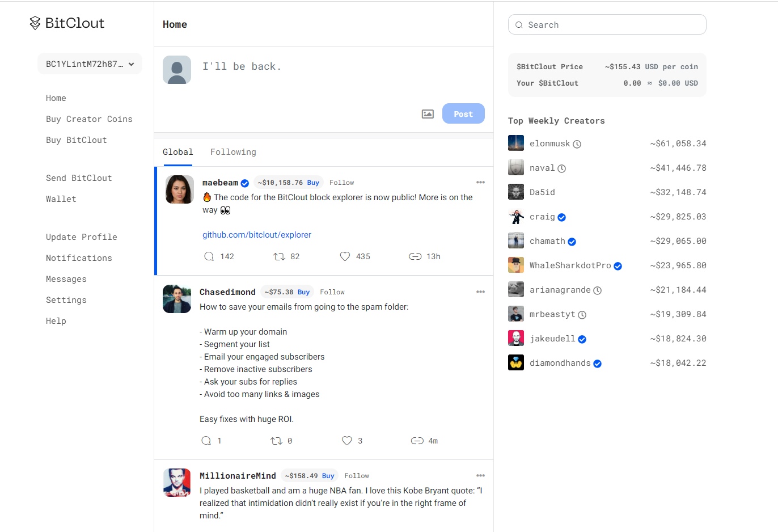
Task: Switch to the Following feed tab
Action: 233,152
